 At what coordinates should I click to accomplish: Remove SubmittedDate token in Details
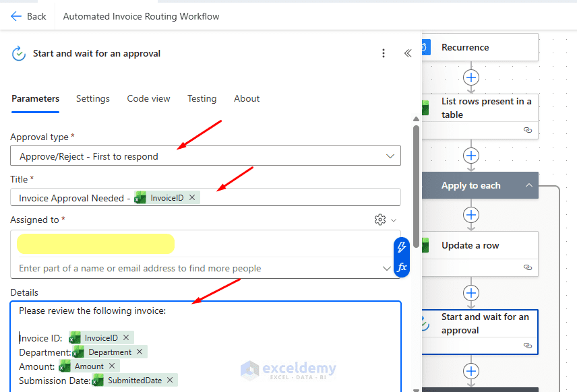pyautogui.click(x=170, y=381)
